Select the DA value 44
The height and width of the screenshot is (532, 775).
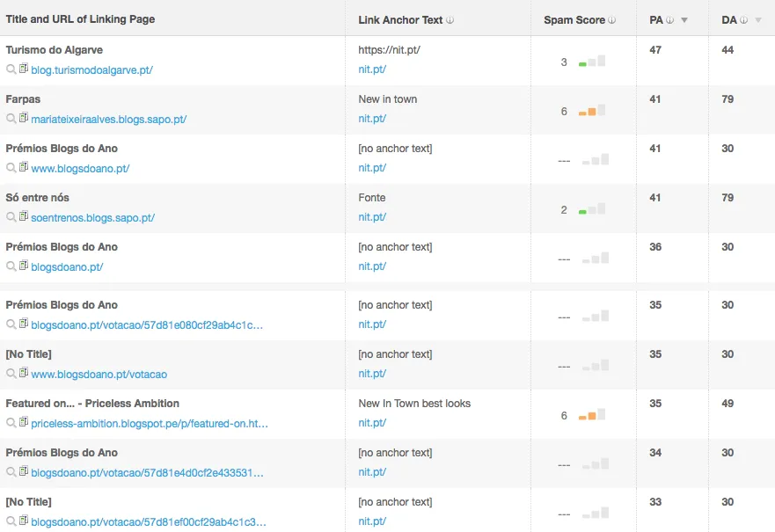pyautogui.click(x=727, y=50)
